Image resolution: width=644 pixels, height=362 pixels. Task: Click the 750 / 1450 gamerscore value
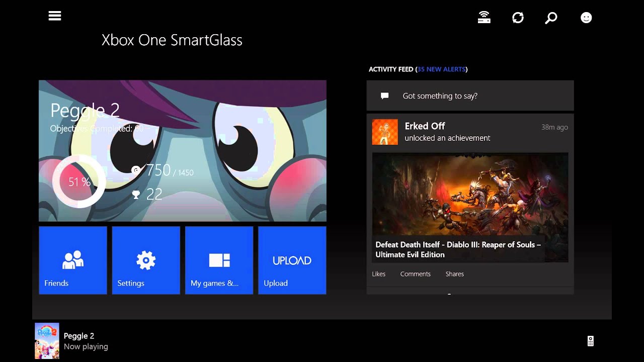[170, 170]
